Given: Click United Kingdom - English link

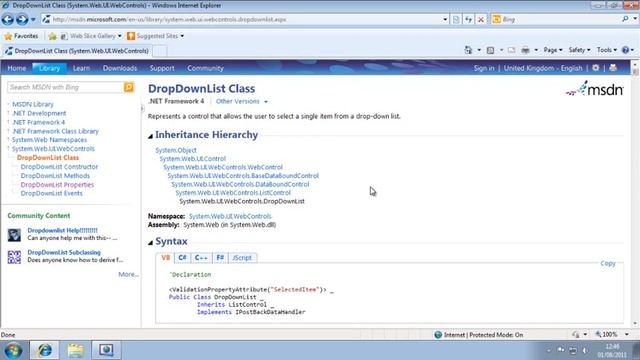Looking at the screenshot, I should tap(543, 68).
